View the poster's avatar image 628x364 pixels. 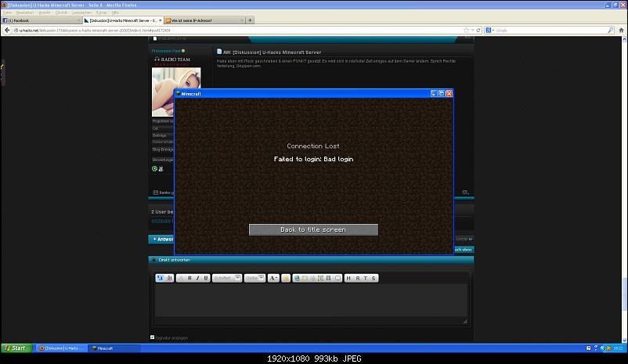[176, 92]
